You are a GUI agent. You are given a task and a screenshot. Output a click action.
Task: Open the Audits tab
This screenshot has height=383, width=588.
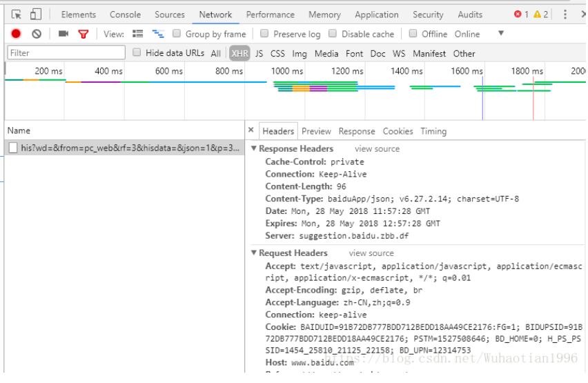[470, 14]
